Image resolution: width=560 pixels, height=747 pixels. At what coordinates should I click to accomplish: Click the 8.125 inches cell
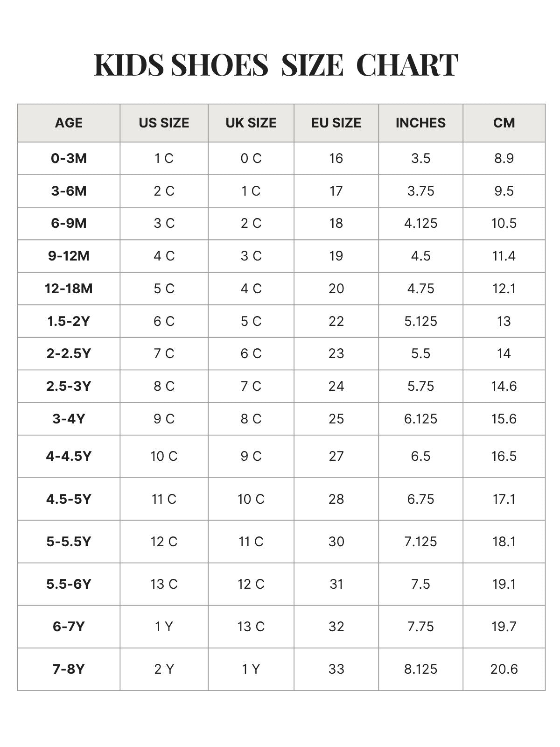point(420,669)
